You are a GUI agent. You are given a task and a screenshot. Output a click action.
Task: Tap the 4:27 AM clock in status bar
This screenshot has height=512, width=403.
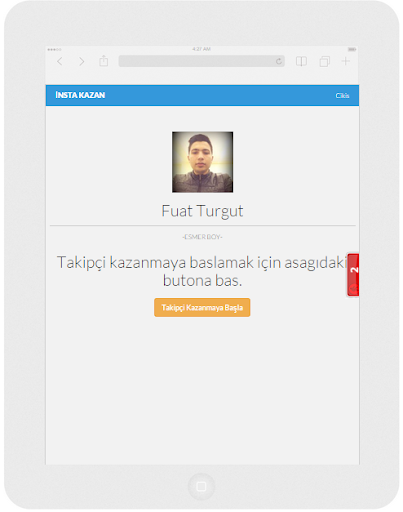tap(201, 49)
